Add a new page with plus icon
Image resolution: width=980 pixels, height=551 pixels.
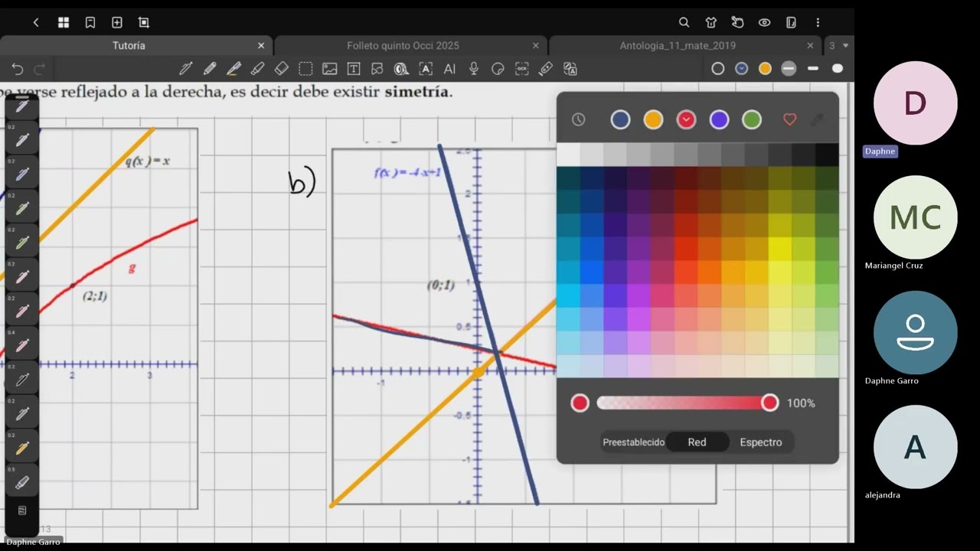[x=117, y=23]
